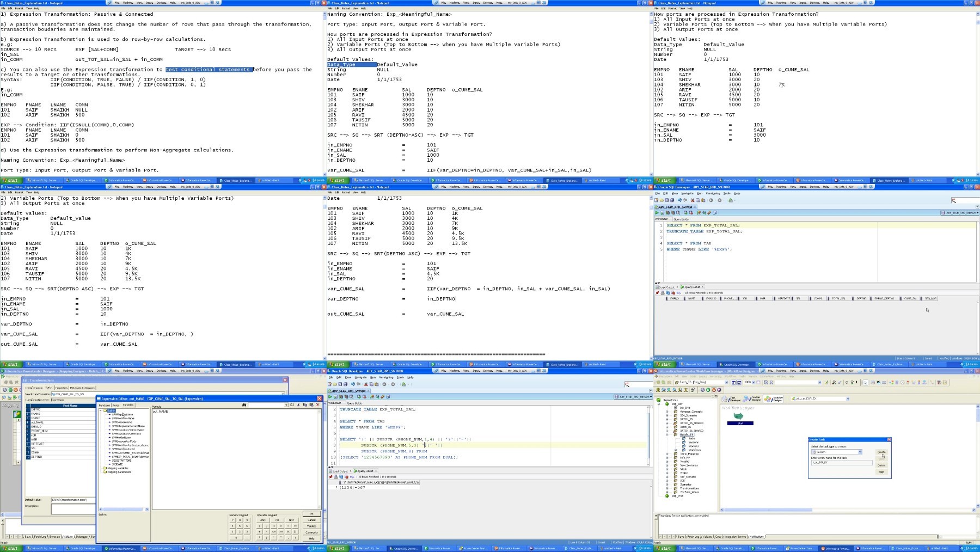The image size is (980, 552).
Task: Open the 100% zoom dropdown in Workflow Manager
Action: [754, 382]
